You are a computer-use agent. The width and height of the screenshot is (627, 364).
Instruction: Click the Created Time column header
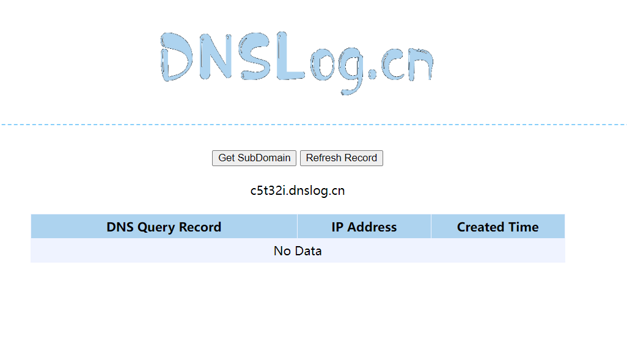point(498,227)
